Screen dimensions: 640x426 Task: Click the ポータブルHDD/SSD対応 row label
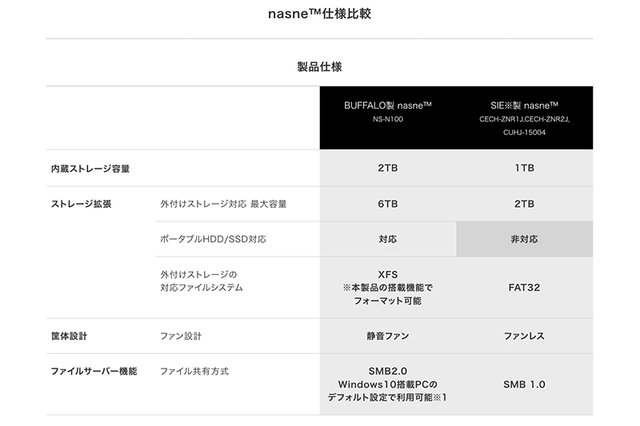213,239
